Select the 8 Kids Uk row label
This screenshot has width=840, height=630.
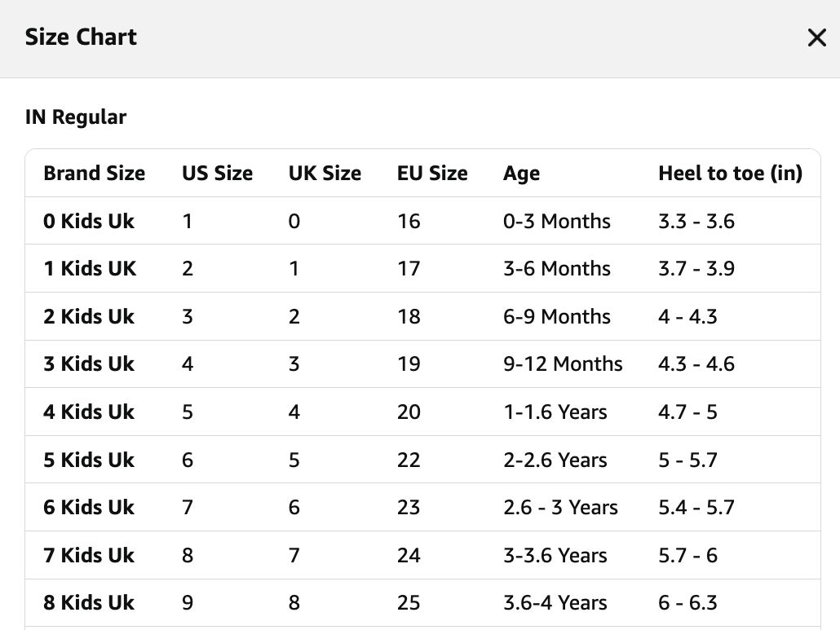89,603
